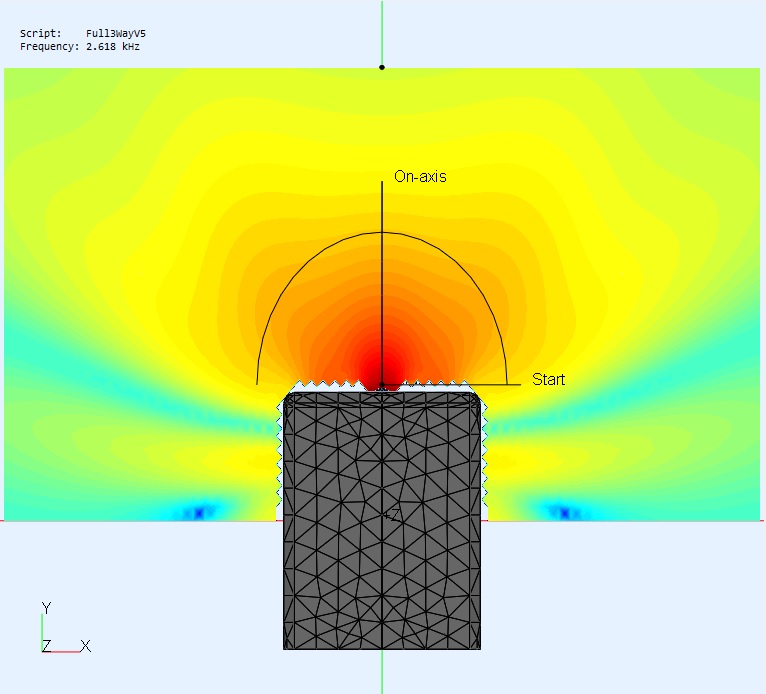Click the blue pressure null left of enclosure

pyautogui.click(x=199, y=513)
